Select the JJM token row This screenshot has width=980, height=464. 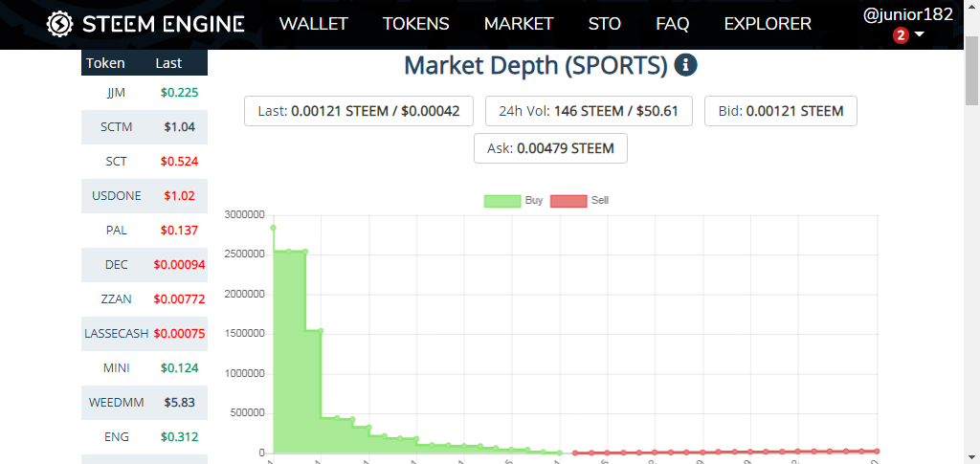click(145, 93)
